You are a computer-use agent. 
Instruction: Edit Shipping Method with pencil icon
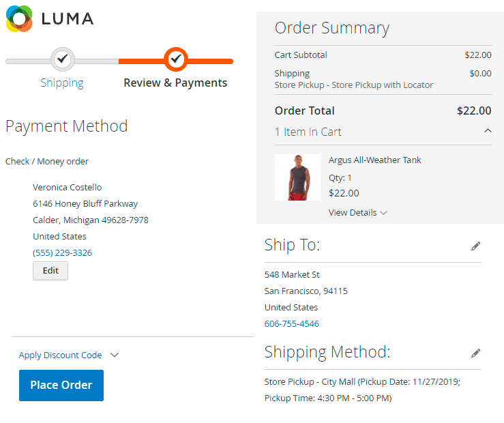(475, 353)
